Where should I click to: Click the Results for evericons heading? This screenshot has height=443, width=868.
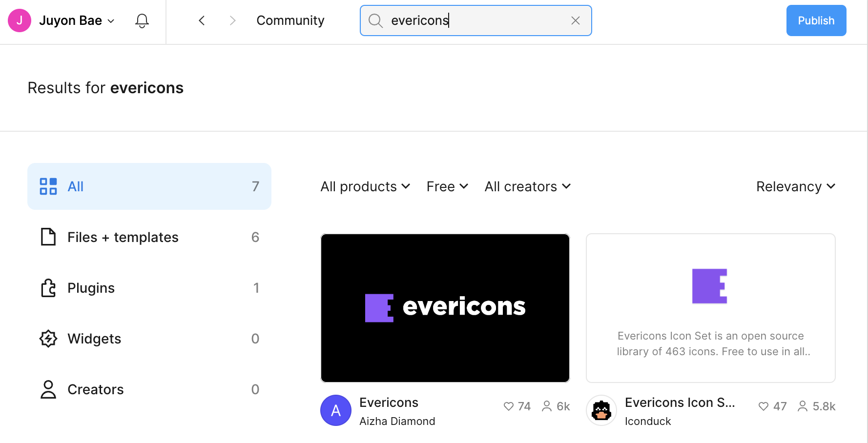[105, 88]
